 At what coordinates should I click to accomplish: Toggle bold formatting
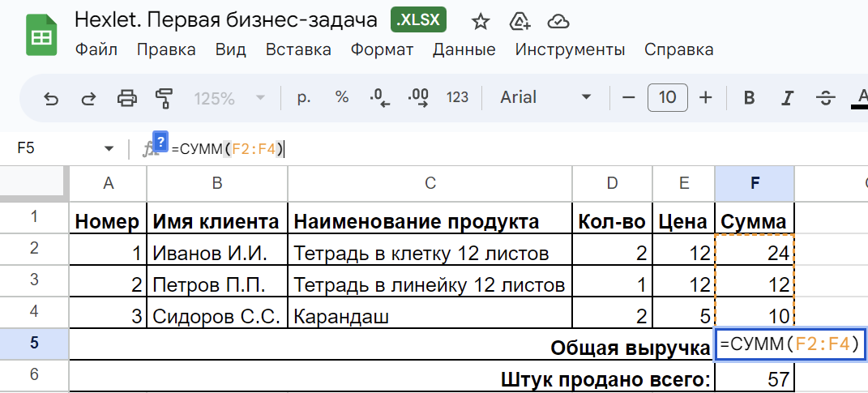pos(749,98)
